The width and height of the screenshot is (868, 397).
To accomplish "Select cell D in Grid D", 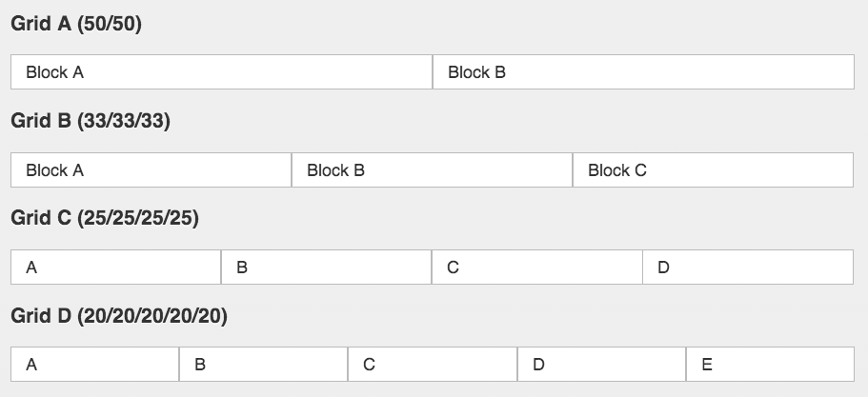I will [601, 364].
